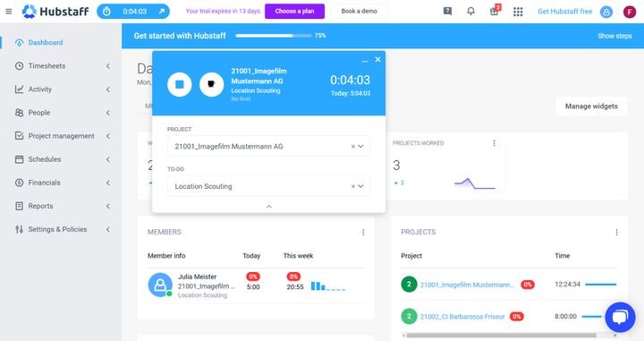This screenshot has width=644, height=341.
Task: Expand Timesheets chevron
Action: point(107,66)
